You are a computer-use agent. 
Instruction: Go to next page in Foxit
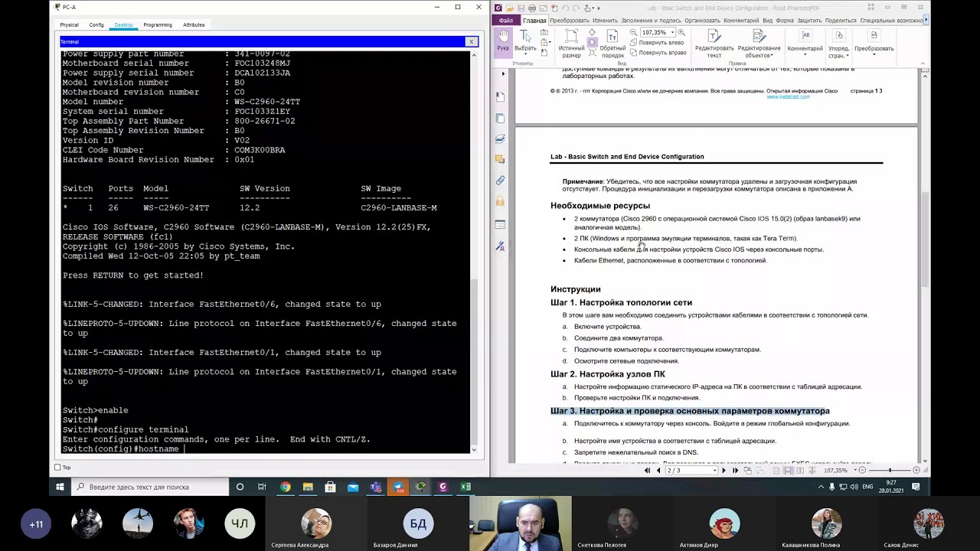724,471
